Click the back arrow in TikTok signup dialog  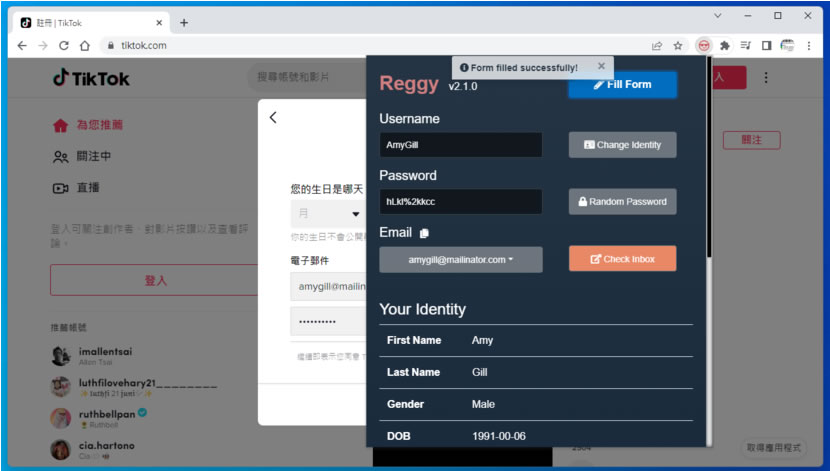[273, 117]
